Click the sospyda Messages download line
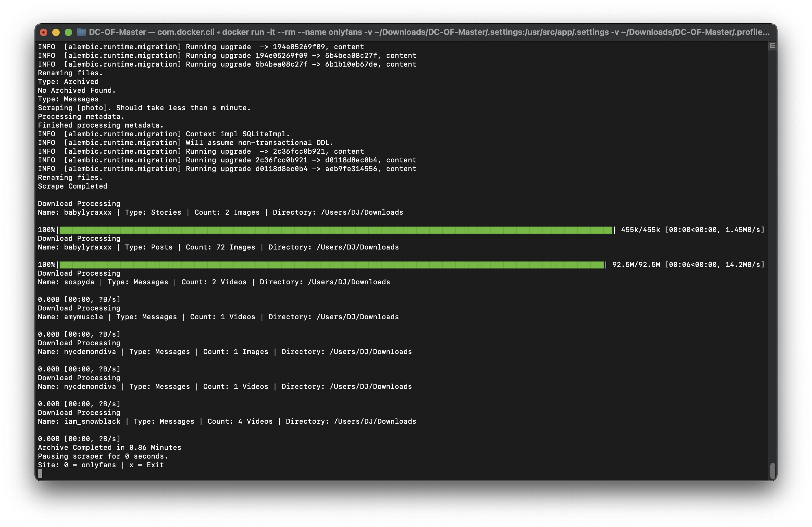Viewport: 812px width, 527px height. [x=214, y=282]
